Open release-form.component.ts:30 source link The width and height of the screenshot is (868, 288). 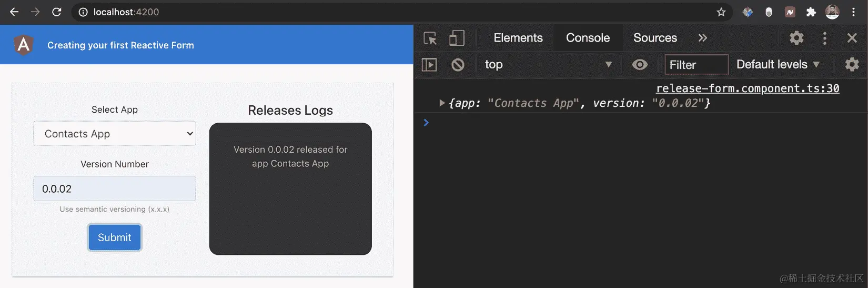click(748, 88)
